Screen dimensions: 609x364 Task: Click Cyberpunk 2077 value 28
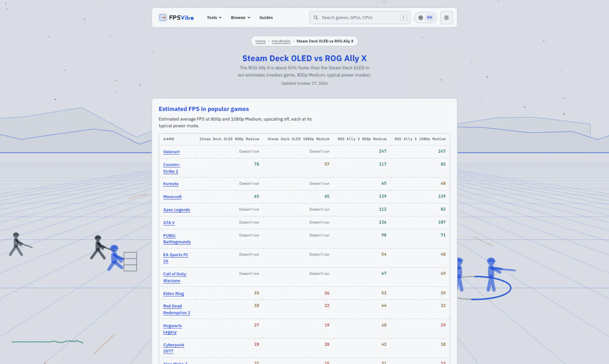257,344
